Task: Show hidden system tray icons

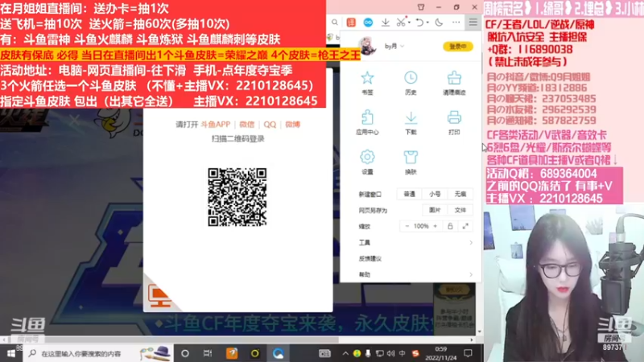Action: 345,353
